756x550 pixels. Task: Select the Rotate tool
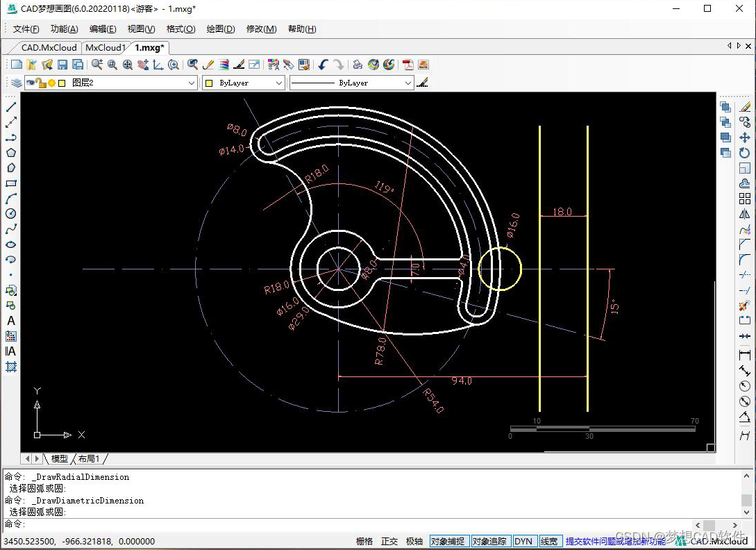[745, 153]
